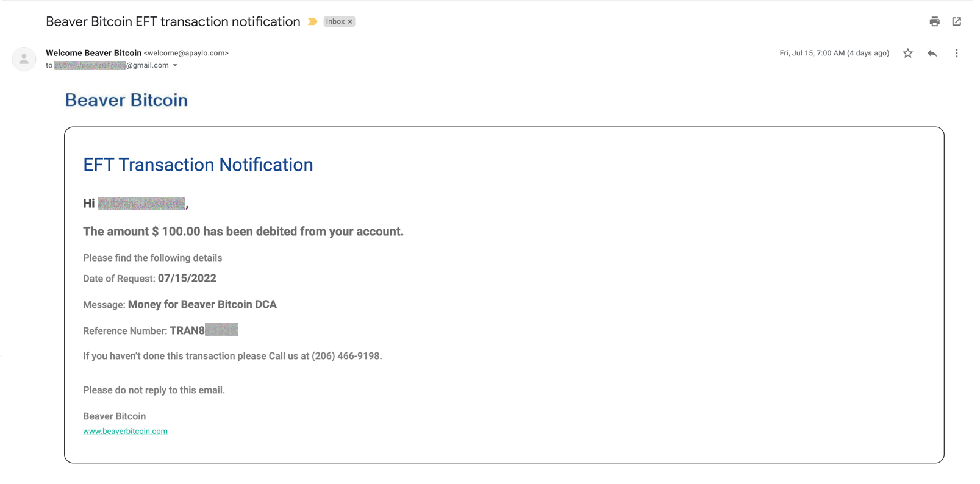Image resolution: width=980 pixels, height=484 pixels.
Task: Click the email subject line text
Action: click(173, 21)
